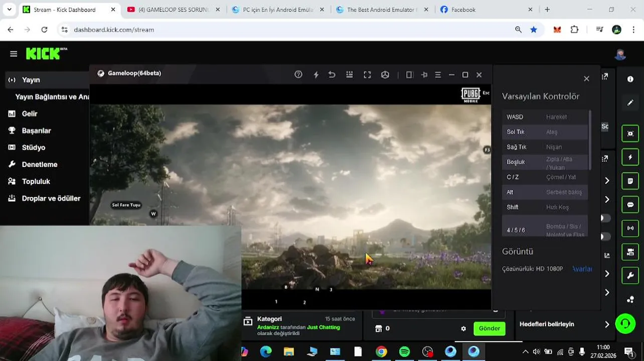Click Gameloop sidebar panel icon

[409, 75]
